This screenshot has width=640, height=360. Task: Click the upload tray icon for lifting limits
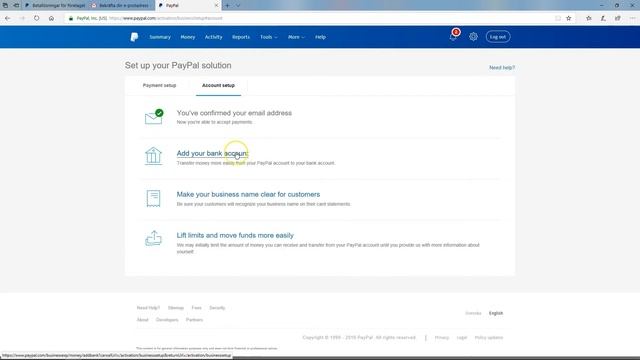coord(153,238)
